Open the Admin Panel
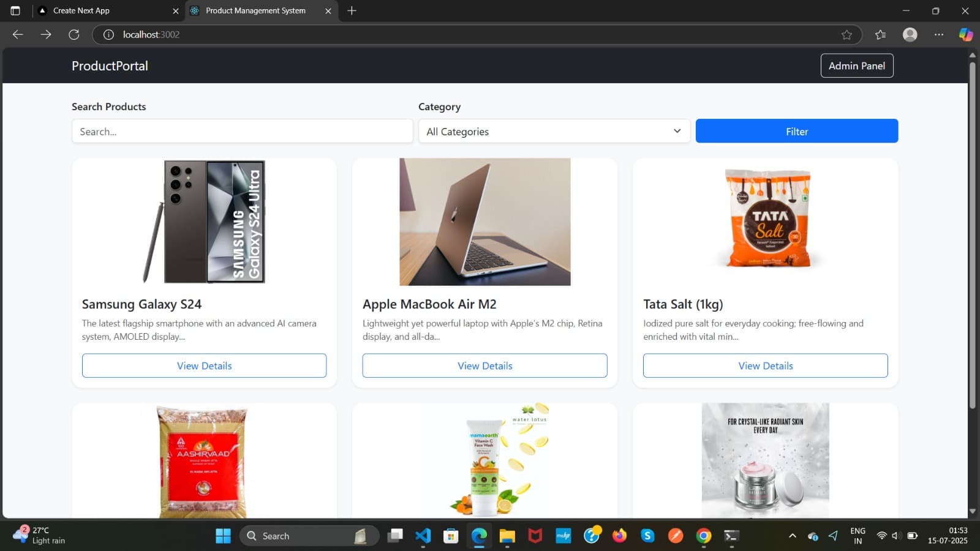This screenshot has width=980, height=551. (x=857, y=66)
